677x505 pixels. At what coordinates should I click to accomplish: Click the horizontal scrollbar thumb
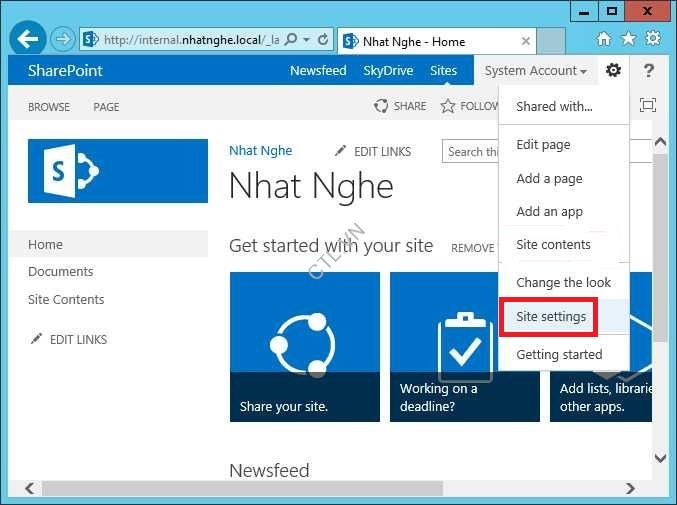[x=242, y=489]
